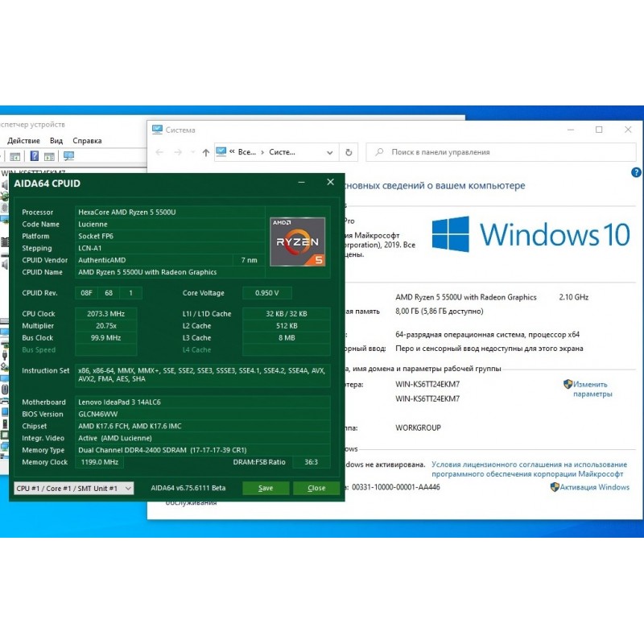Click the 36:3 DRAM:FSB ratio value
The width and height of the screenshot is (644, 644).
[x=312, y=462]
